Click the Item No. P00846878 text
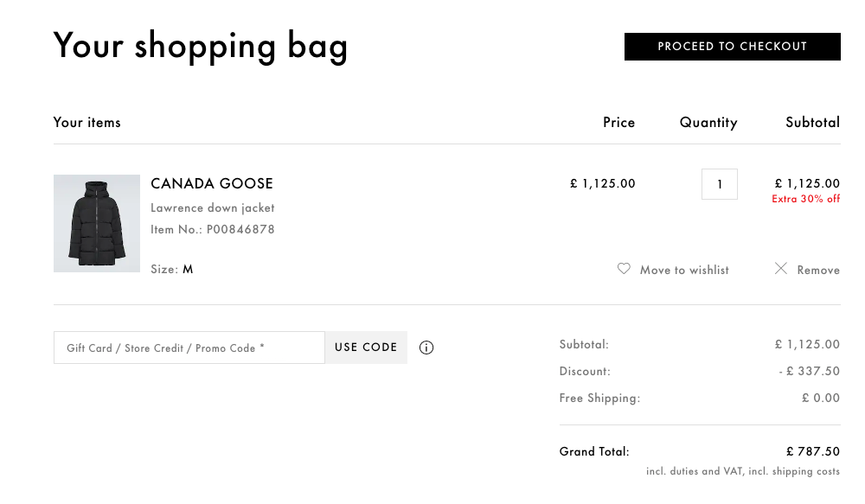This screenshot has height=504, width=865. tap(213, 230)
